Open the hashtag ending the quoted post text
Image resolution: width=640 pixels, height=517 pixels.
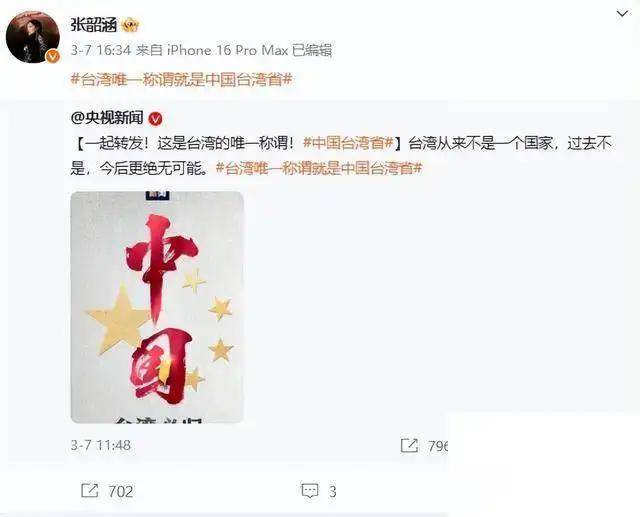point(319,168)
